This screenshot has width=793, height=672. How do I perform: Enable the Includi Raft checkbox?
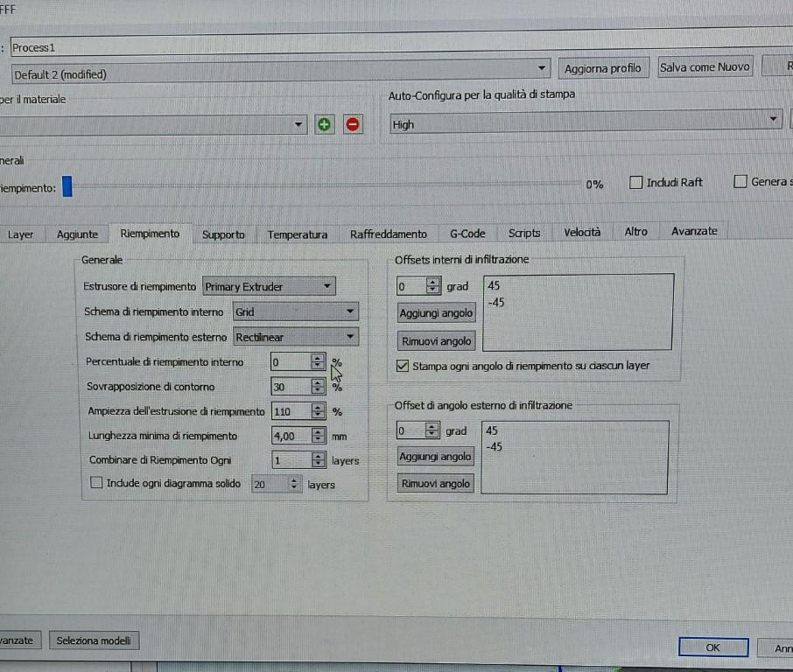(x=637, y=183)
